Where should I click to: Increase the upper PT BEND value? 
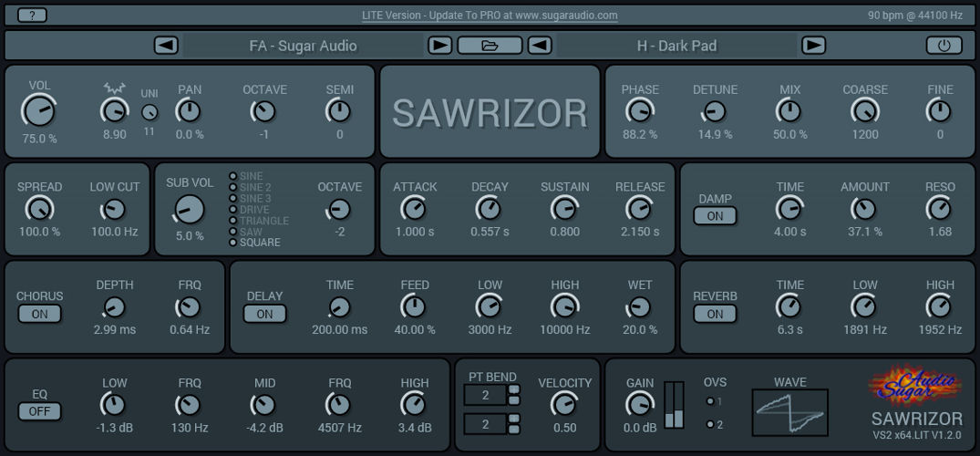(514, 390)
